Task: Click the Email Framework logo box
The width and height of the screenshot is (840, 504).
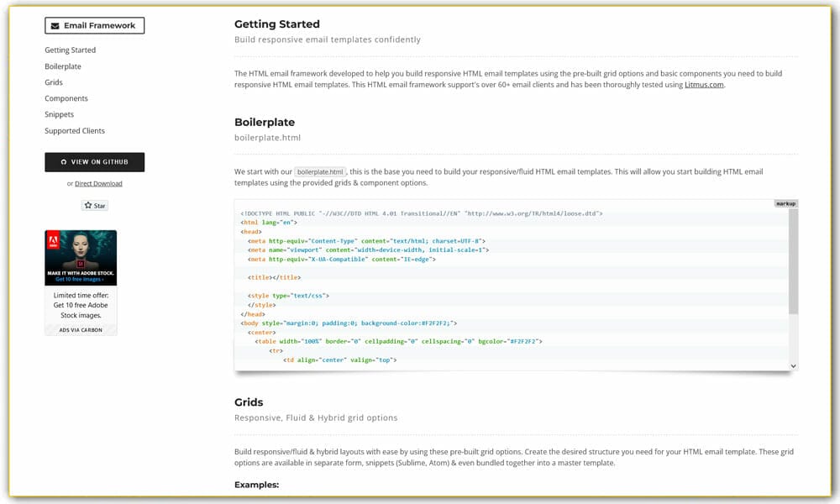Action: click(x=94, y=25)
